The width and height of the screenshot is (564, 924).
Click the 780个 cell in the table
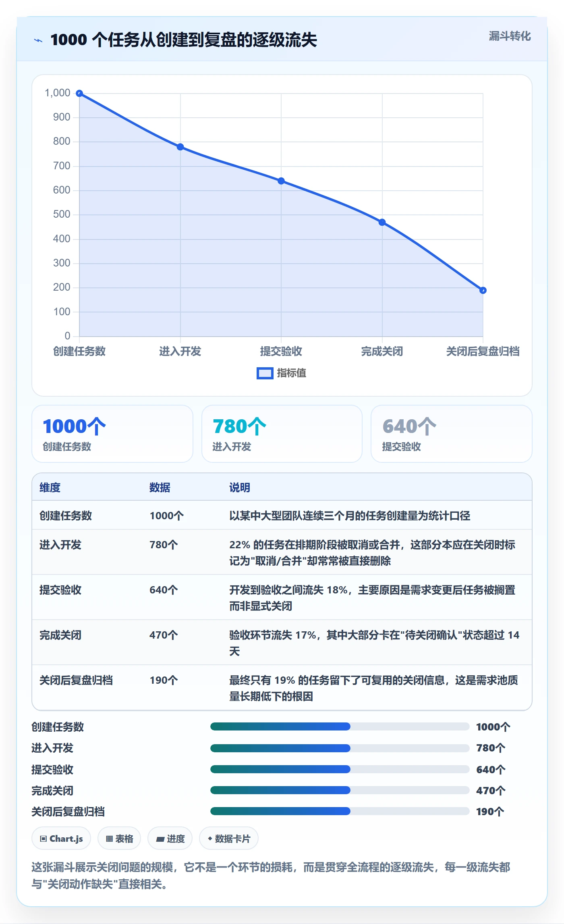pos(164,545)
